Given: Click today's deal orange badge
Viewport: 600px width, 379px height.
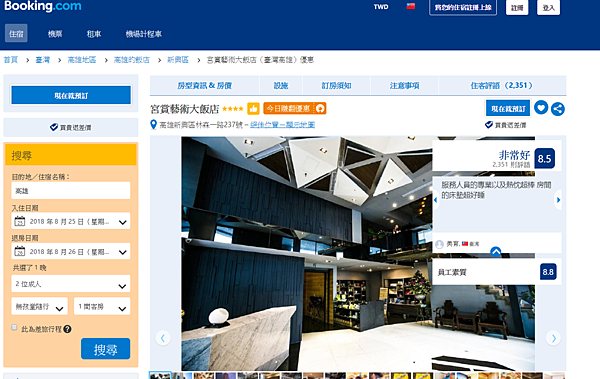Looking at the screenshot, I should (295, 109).
